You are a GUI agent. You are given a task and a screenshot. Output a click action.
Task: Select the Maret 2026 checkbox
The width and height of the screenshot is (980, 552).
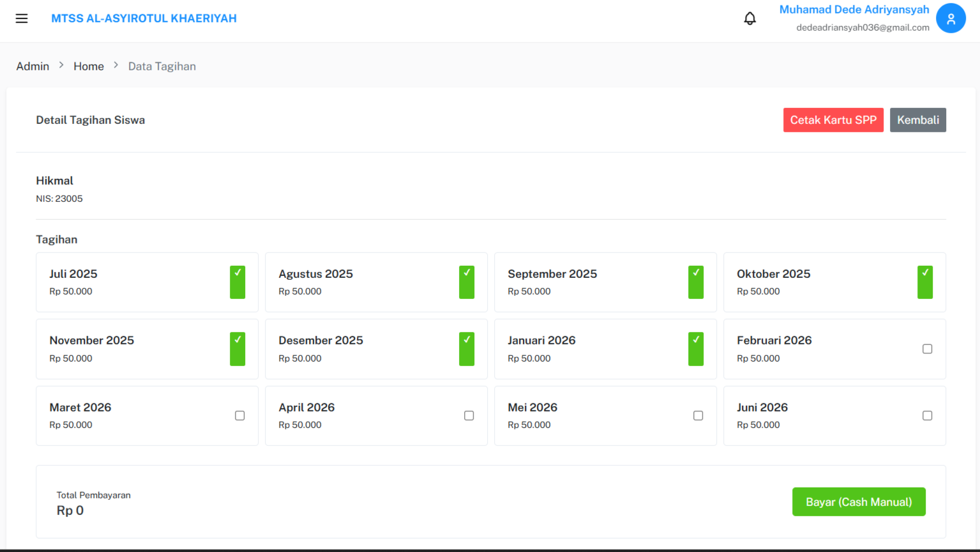[240, 416]
